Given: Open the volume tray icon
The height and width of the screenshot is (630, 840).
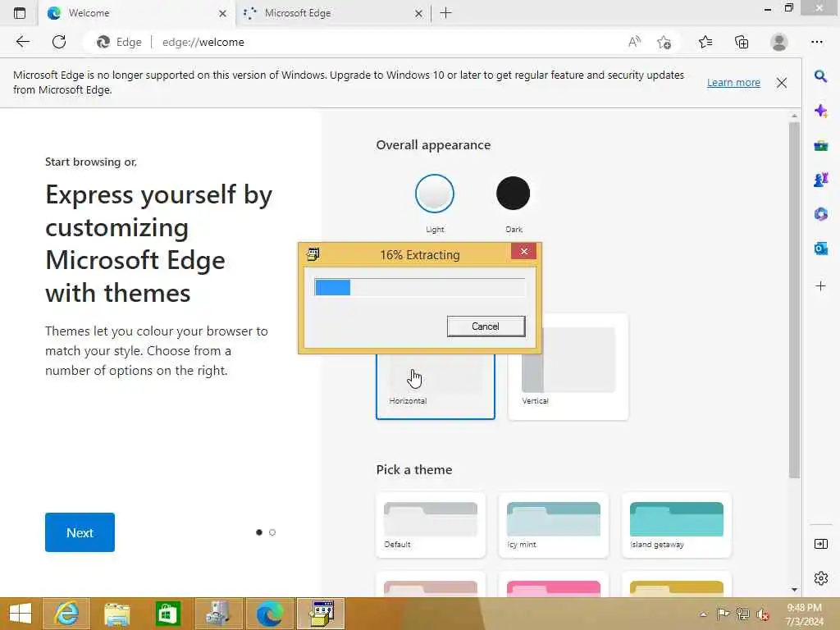Looking at the screenshot, I should (762, 614).
